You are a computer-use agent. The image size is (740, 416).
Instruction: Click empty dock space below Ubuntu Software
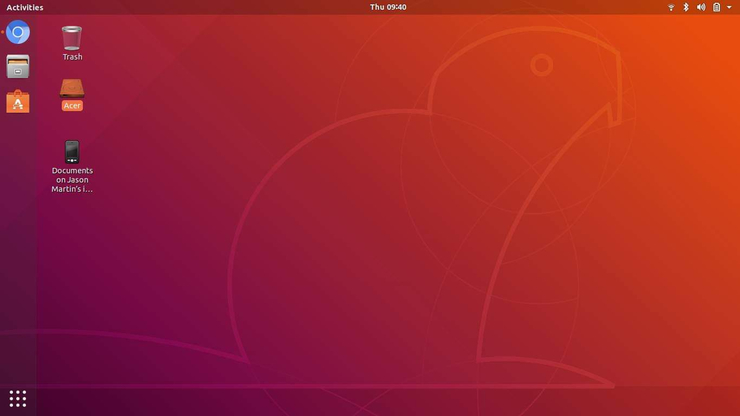click(x=18, y=250)
